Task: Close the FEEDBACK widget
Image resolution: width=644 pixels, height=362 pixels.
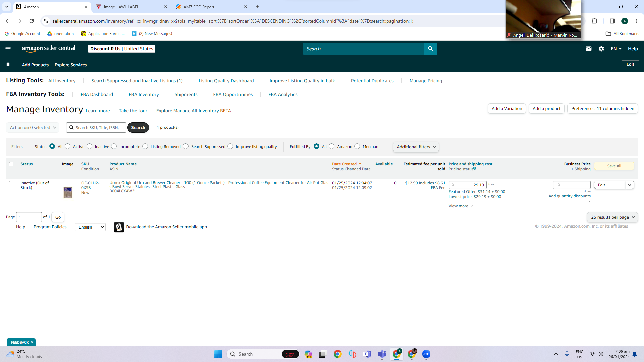Action: [x=32, y=342]
